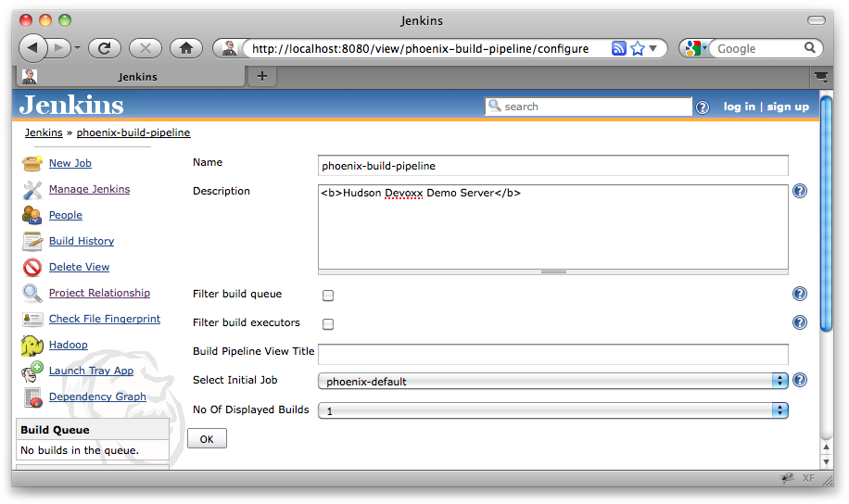Reload the page with refresh button
849x504 pixels.
(104, 48)
